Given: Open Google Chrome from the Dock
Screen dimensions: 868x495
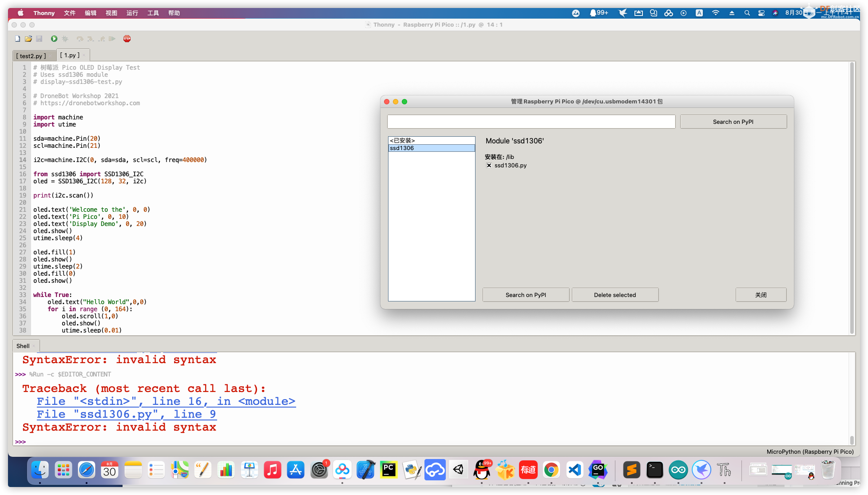Looking at the screenshot, I should 551,470.
